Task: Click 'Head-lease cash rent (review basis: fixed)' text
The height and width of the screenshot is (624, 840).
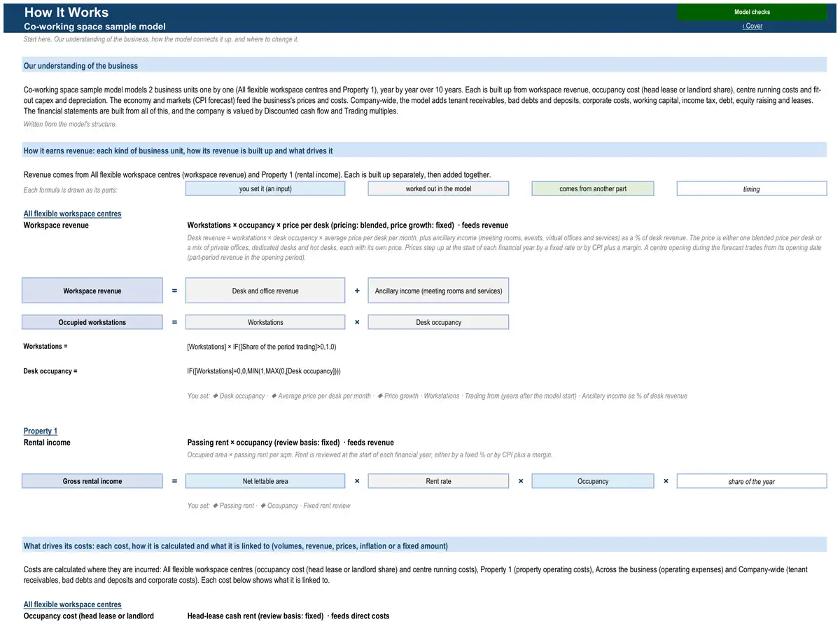Action: coord(255,616)
